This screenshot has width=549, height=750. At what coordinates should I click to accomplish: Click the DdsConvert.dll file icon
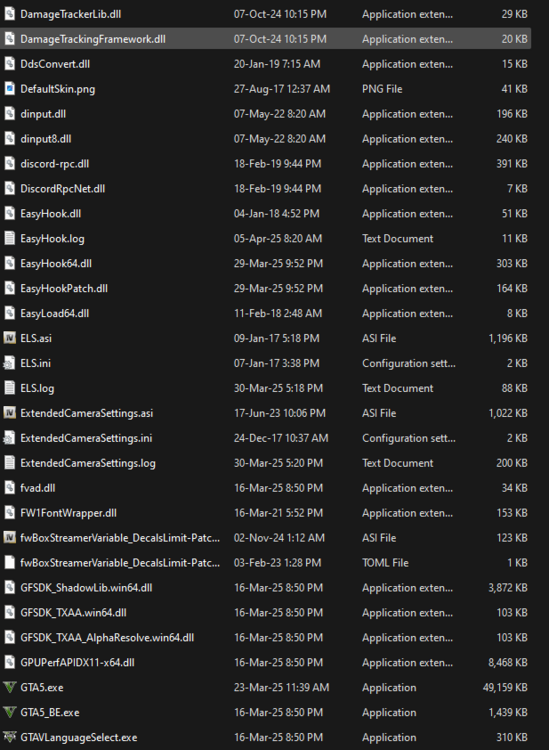[x=9, y=64]
